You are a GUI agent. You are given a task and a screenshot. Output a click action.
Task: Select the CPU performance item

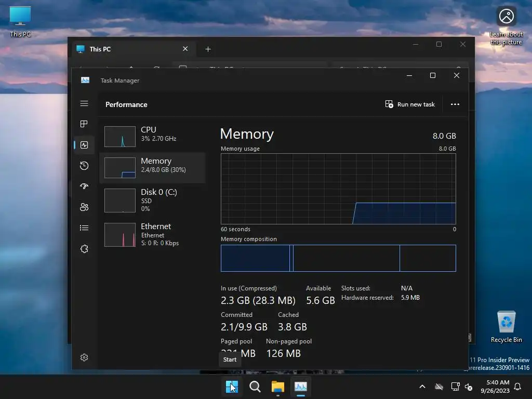click(x=153, y=136)
